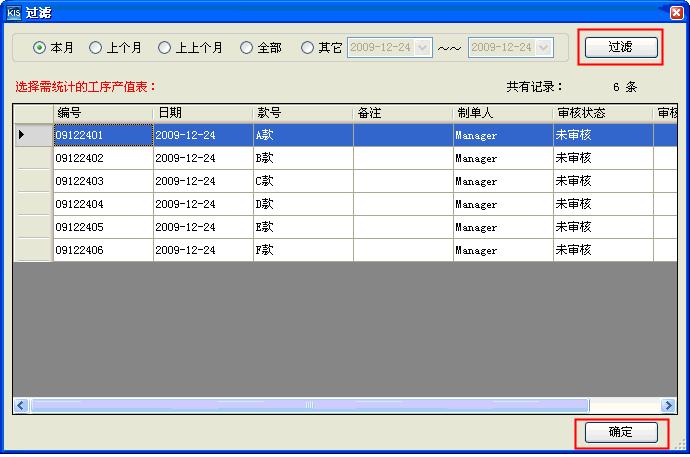Viewport: 690px width, 457px height.
Task: Open the end date dropdown arrow
Action: coord(544,47)
